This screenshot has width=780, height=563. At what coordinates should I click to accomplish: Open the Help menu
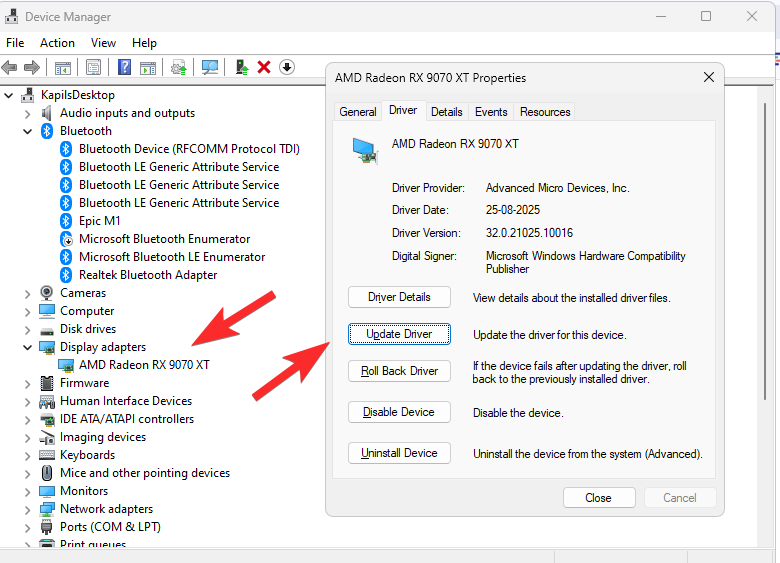(144, 43)
